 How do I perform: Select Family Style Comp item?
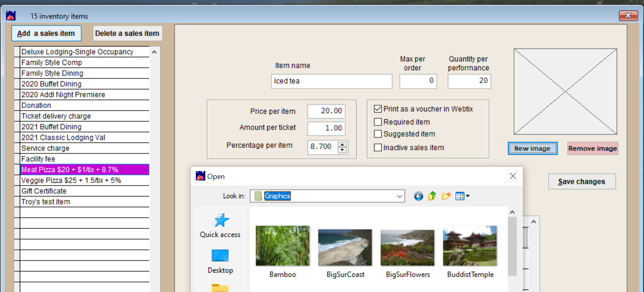tap(85, 62)
